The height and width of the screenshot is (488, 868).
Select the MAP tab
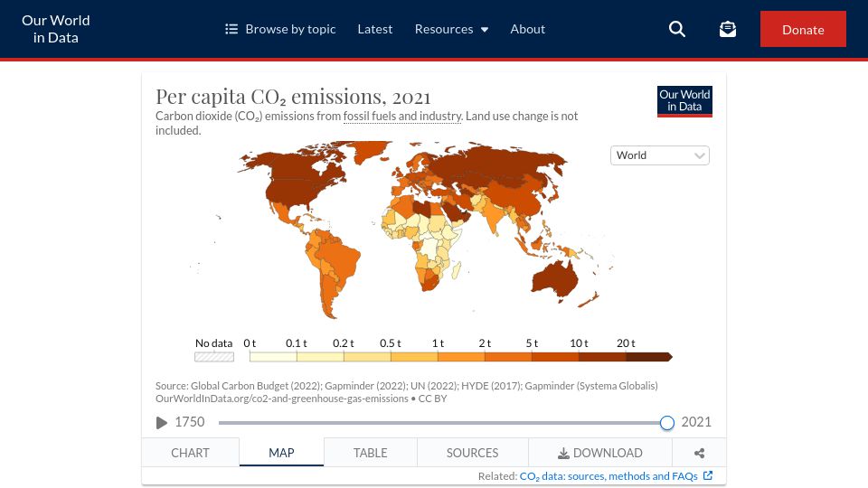[x=281, y=453]
